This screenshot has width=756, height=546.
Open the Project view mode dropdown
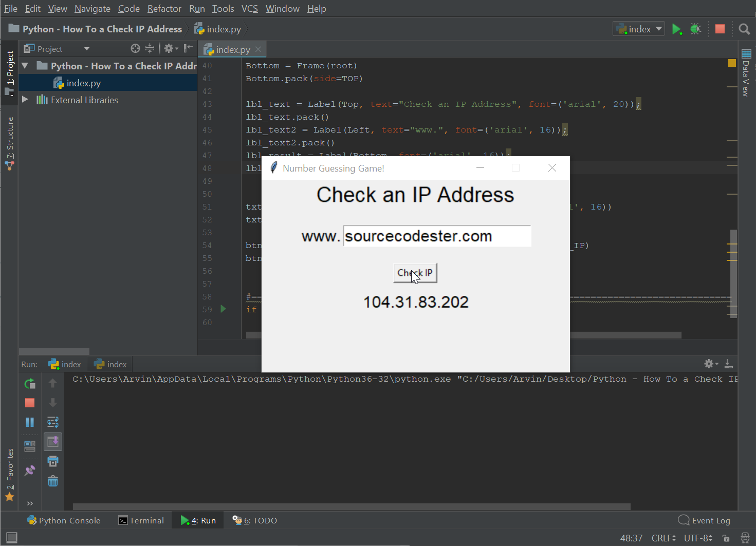[x=86, y=48]
